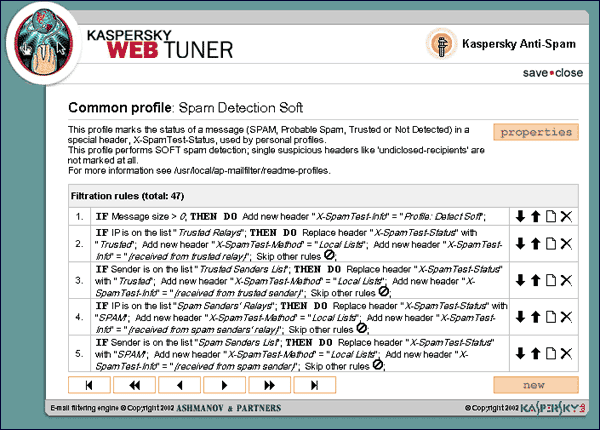This screenshot has width=600, height=430.
Task: Select rule 2 'Trusted Relays' text
Action: click(x=210, y=233)
